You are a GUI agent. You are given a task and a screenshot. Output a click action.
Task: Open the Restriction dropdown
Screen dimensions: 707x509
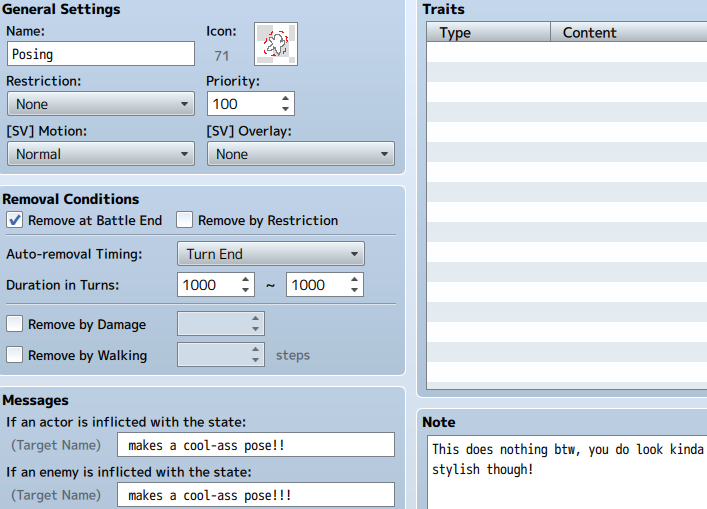point(100,104)
